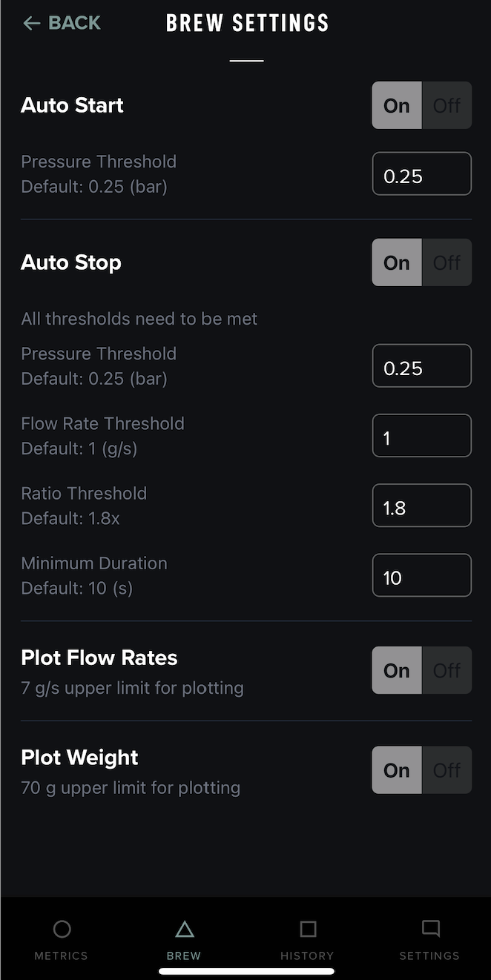Image resolution: width=491 pixels, height=980 pixels.
Task: Go to the Settings tab label
Action: tap(429, 956)
